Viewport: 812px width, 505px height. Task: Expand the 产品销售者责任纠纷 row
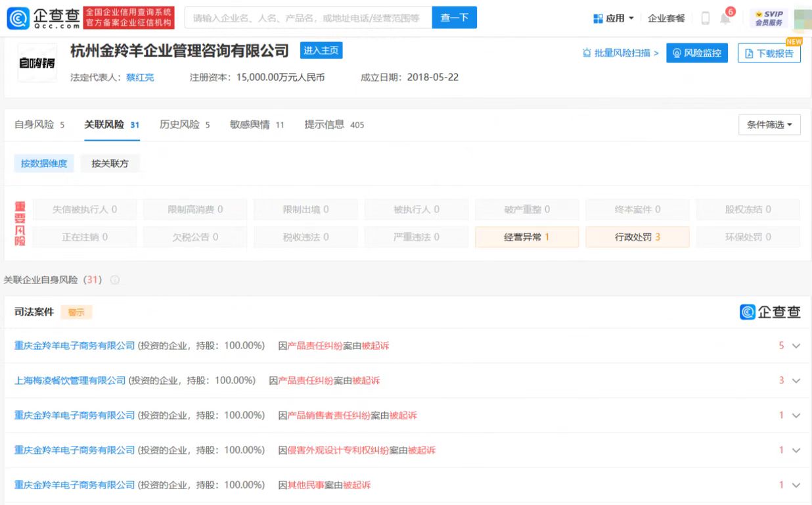tap(796, 416)
